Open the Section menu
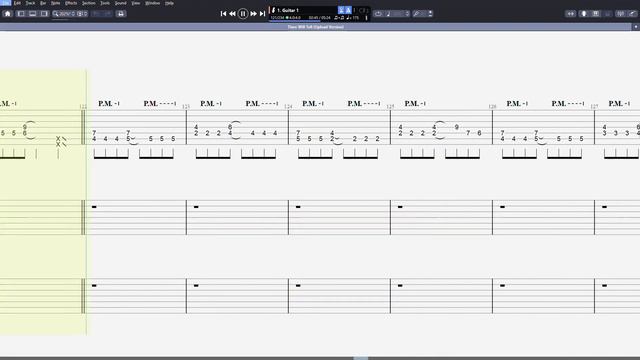This screenshot has width=640, height=360. click(x=89, y=3)
